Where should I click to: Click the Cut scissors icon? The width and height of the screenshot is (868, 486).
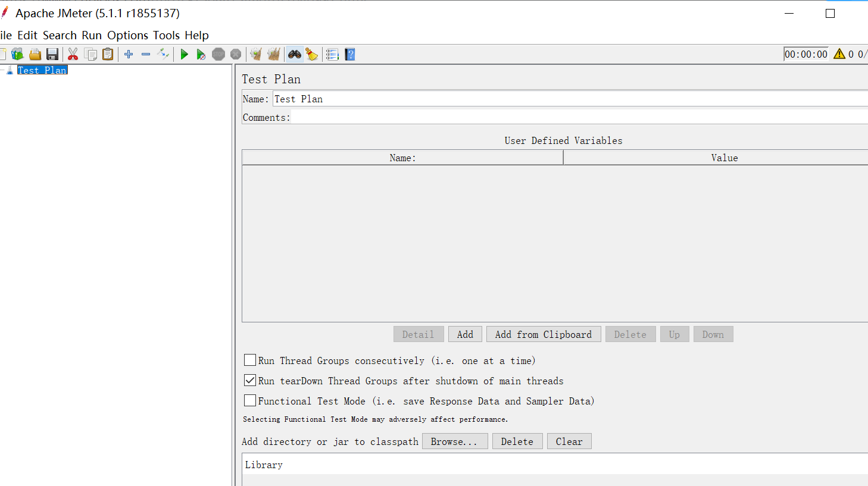[x=73, y=54]
